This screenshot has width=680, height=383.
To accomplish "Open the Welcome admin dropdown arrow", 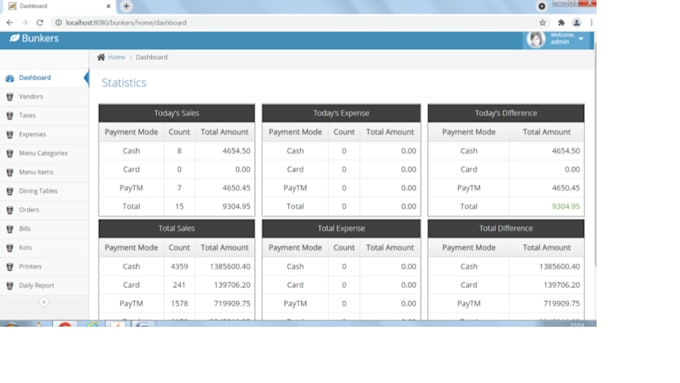I will (x=581, y=39).
